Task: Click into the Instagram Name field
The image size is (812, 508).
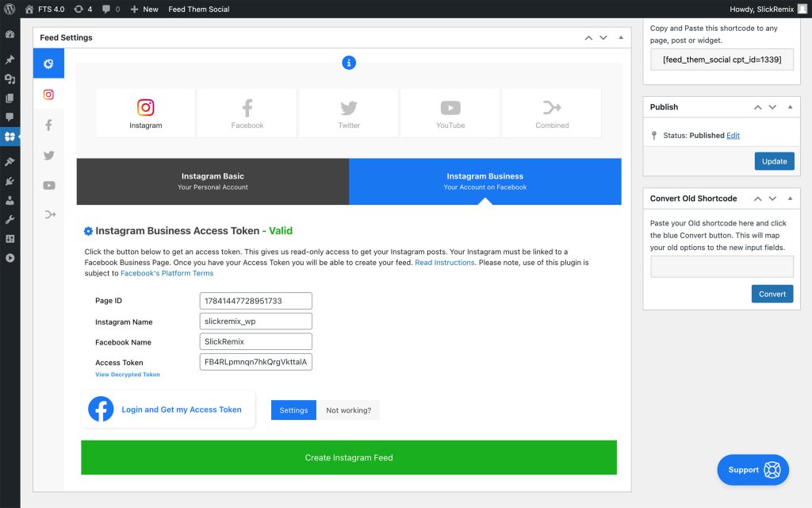Action: pyautogui.click(x=256, y=321)
